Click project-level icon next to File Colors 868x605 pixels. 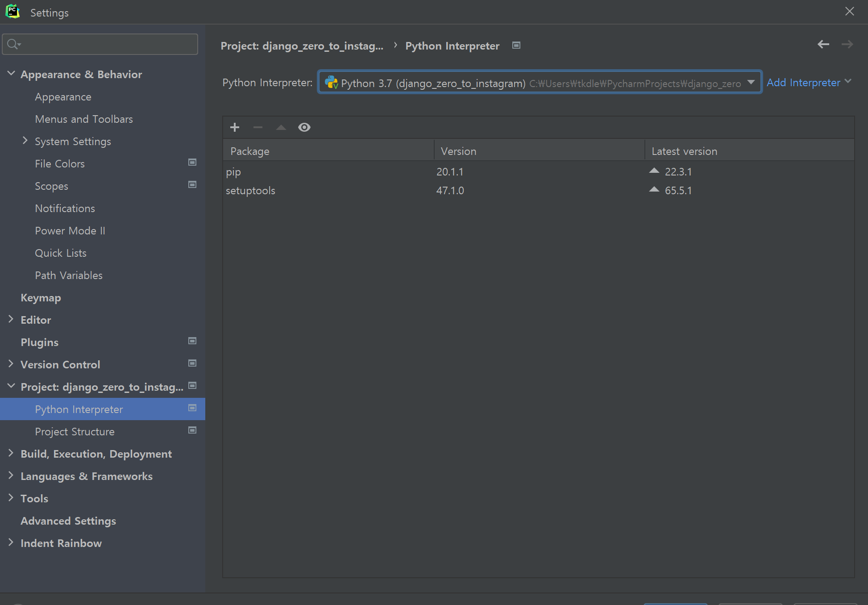point(192,163)
